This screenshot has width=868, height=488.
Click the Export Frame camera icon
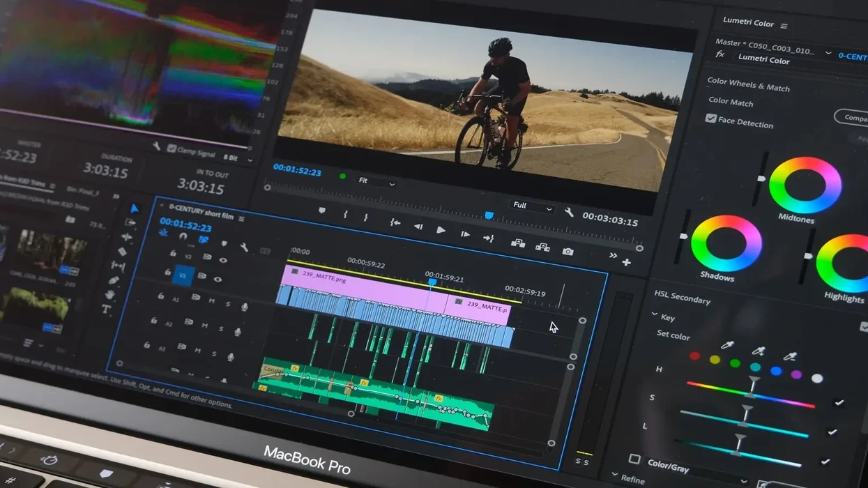click(x=568, y=251)
